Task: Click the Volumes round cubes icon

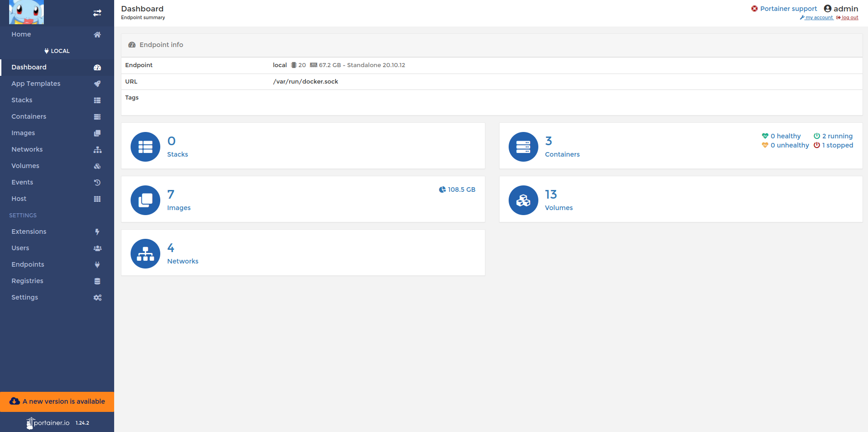Action: 523,200
